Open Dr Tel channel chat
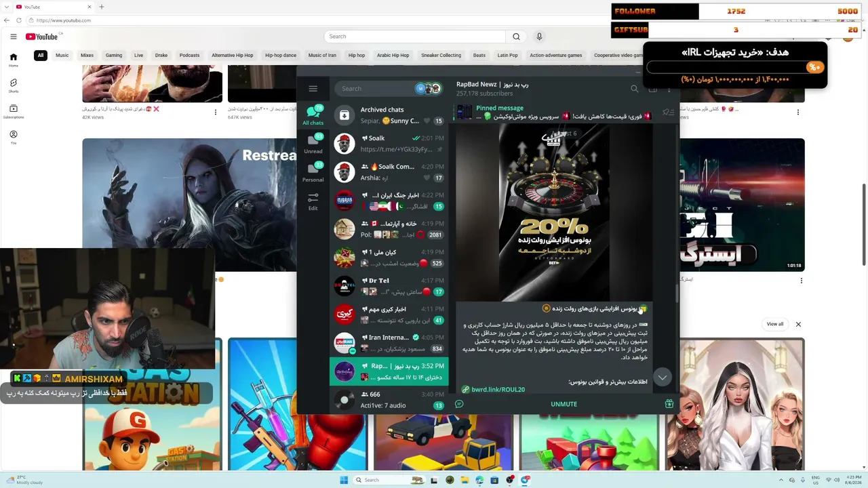 (389, 286)
